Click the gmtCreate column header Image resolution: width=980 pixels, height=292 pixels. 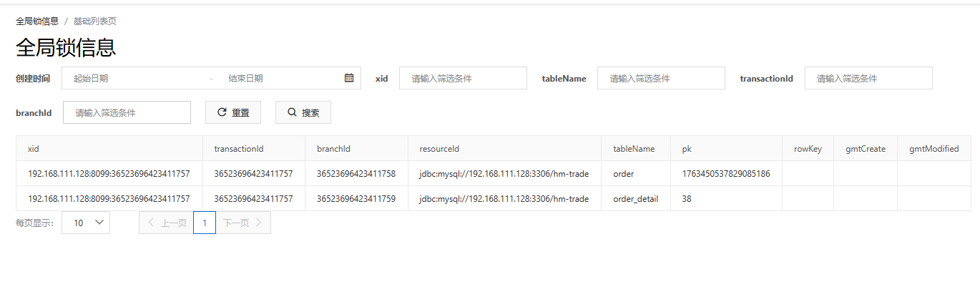pyautogui.click(x=865, y=149)
